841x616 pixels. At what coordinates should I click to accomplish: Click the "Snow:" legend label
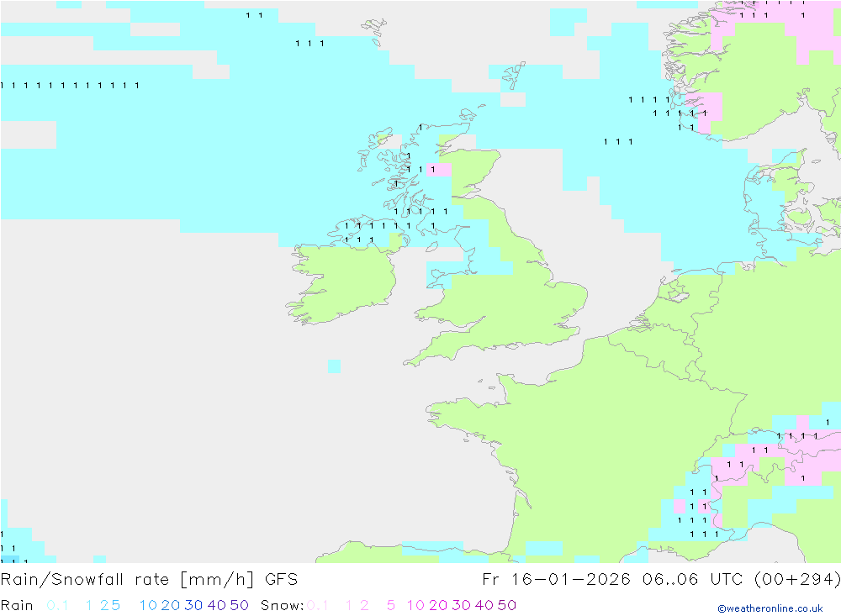283,605
